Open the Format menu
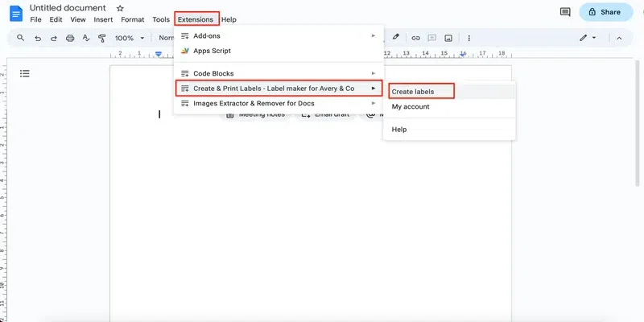644x322 pixels. point(133,19)
